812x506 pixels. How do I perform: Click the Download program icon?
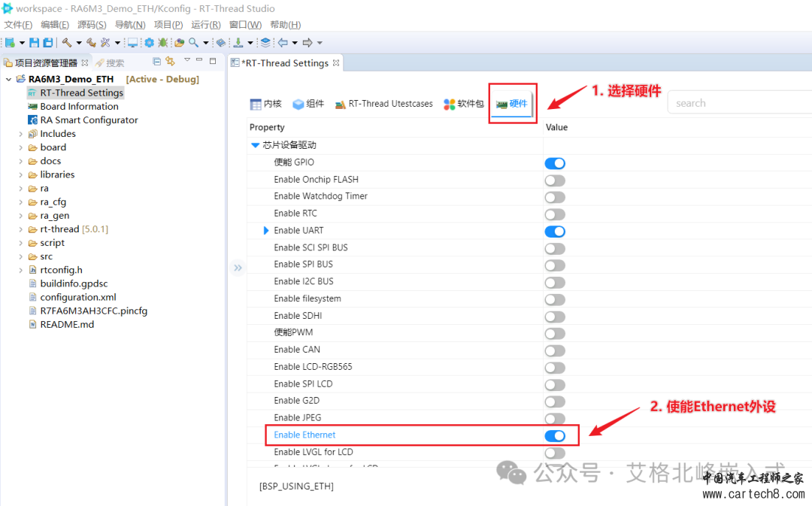(x=238, y=42)
